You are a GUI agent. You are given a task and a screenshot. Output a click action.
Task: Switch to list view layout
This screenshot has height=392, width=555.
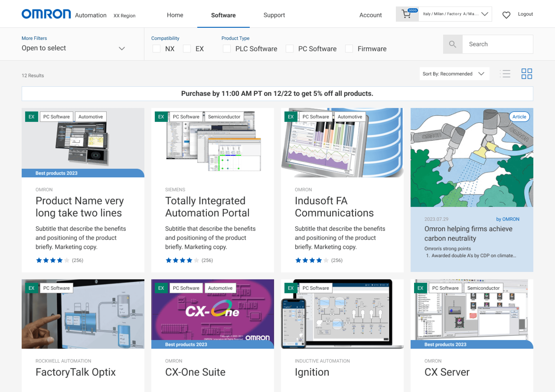click(505, 74)
